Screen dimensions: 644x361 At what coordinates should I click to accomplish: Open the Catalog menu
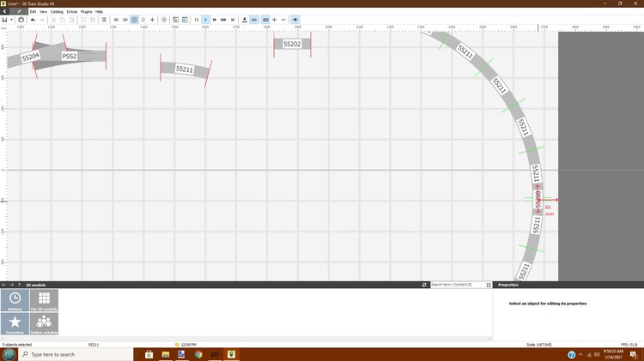(57, 12)
